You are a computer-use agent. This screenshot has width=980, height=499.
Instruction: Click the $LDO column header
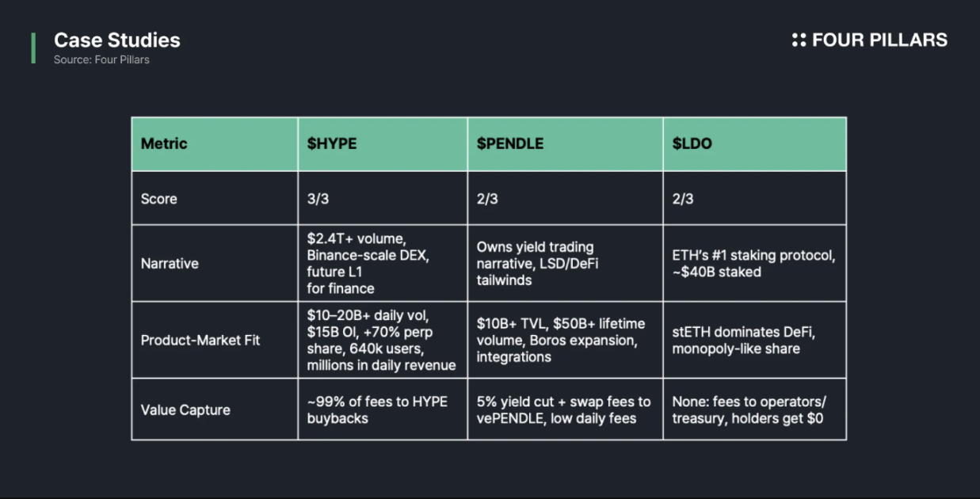[694, 143]
